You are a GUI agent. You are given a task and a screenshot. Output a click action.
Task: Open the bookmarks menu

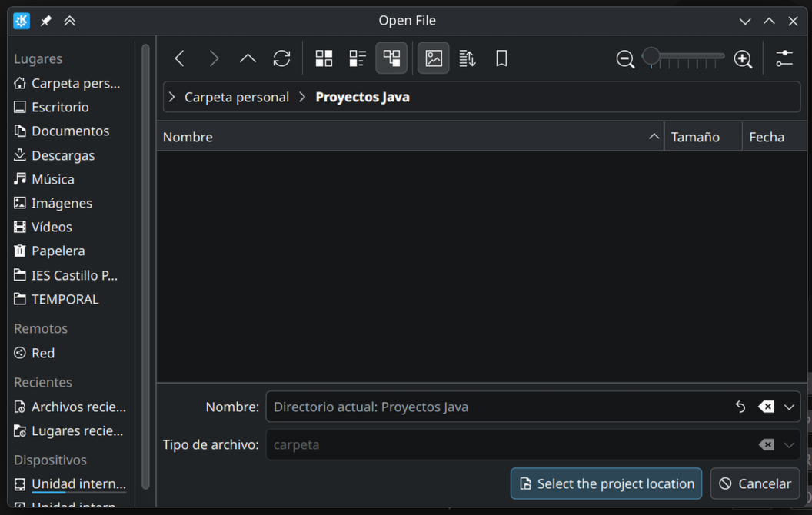(501, 58)
